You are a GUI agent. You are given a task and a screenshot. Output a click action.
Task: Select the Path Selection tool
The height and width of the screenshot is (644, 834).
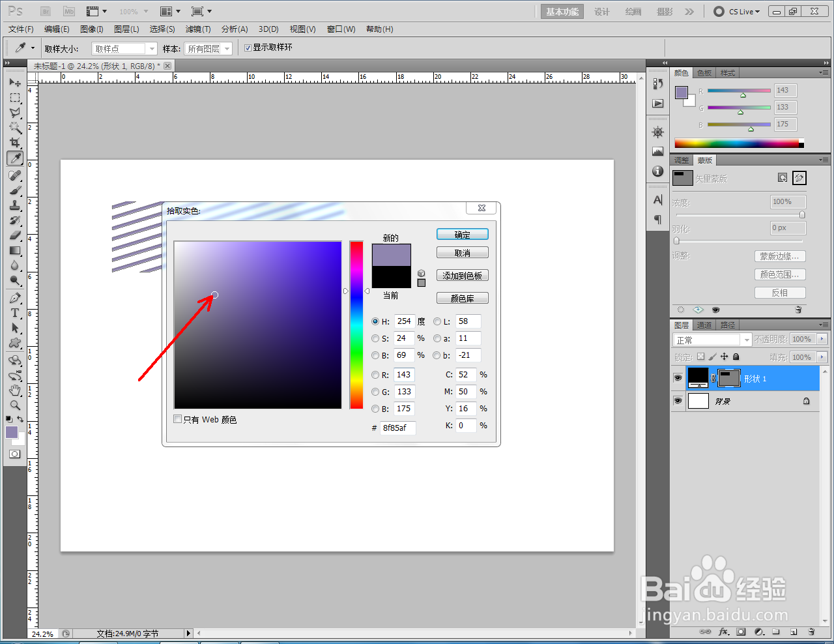(x=15, y=328)
